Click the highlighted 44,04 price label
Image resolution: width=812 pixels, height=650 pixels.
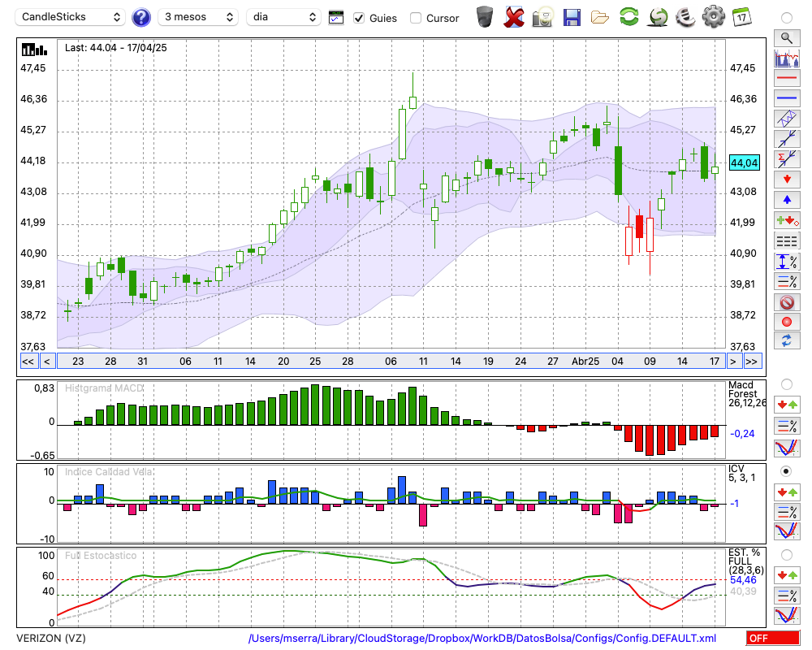pos(744,162)
